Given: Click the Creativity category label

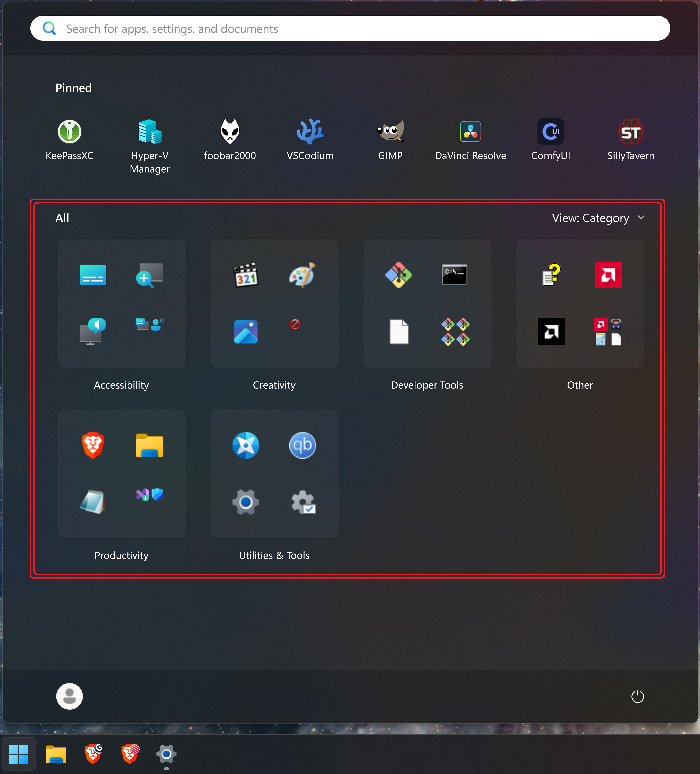Looking at the screenshot, I should (274, 385).
